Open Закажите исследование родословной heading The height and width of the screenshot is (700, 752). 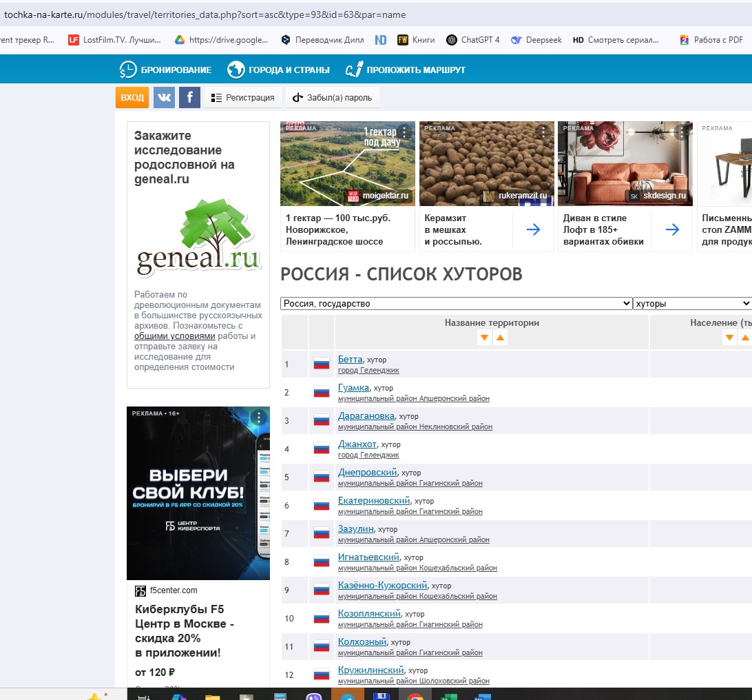[185, 157]
